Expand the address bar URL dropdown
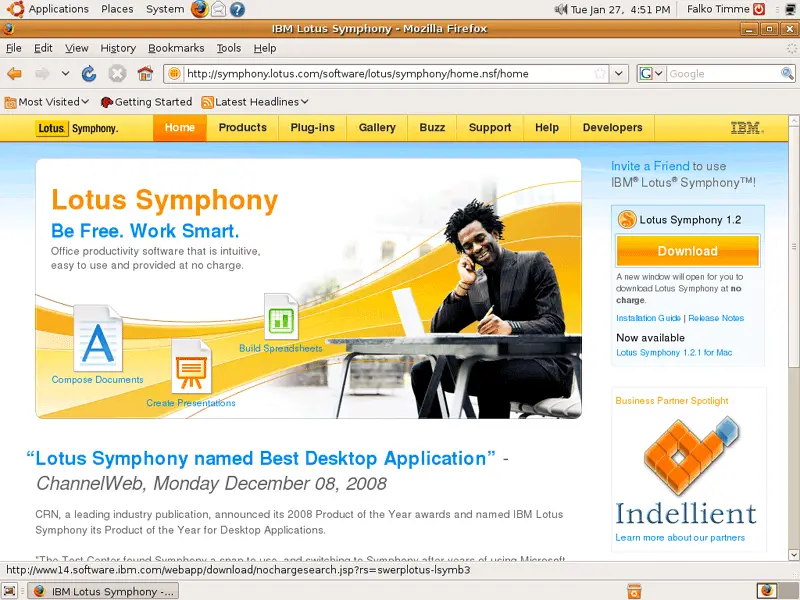Screen dimensions: 800x600 (618, 73)
